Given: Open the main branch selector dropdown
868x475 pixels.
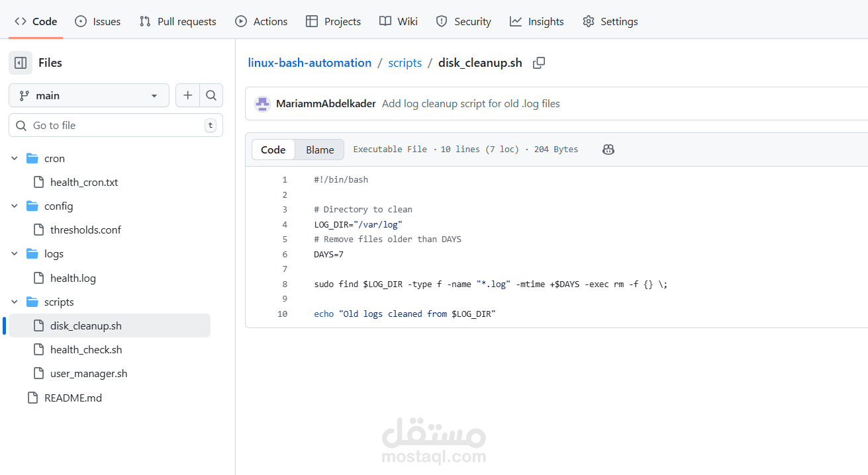Looking at the screenshot, I should pos(89,95).
